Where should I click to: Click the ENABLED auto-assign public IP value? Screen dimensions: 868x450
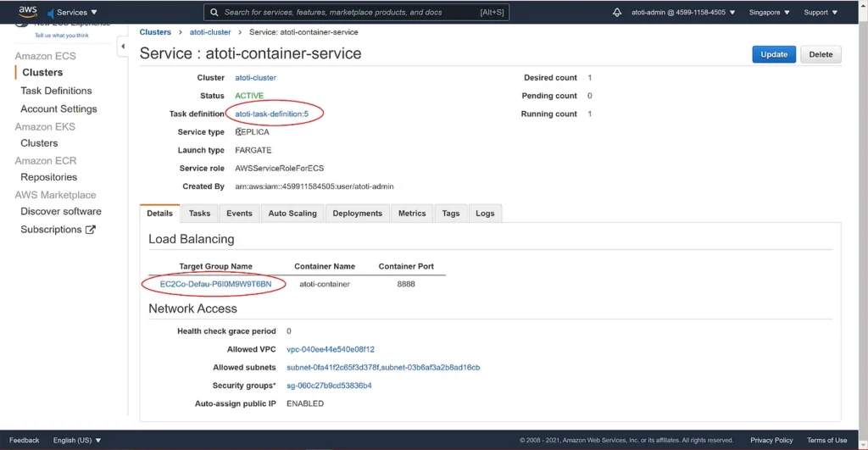tap(305, 403)
